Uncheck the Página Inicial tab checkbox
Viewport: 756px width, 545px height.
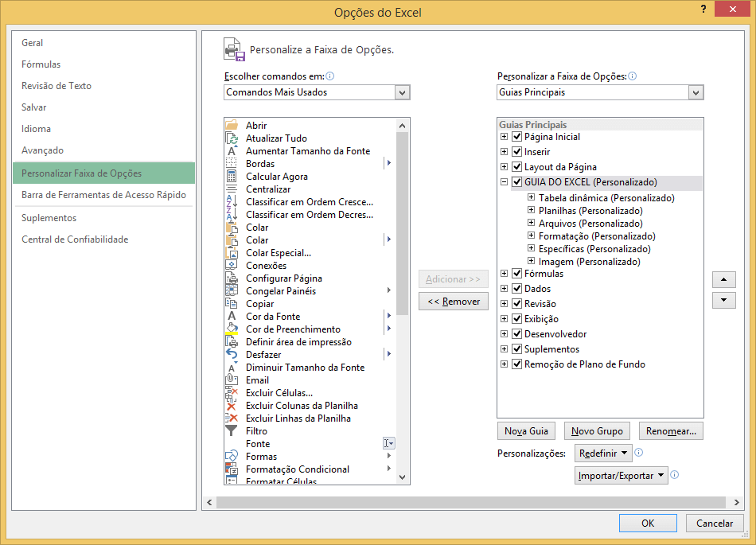(516, 137)
